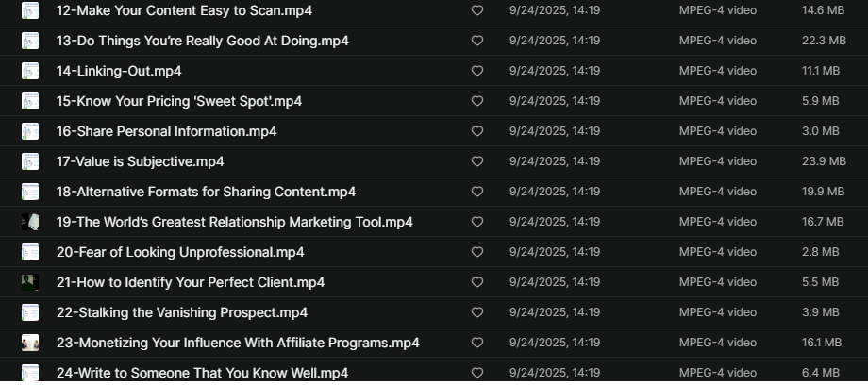Click file icon for 12-Make Your Content Easy to Scan

(x=30, y=11)
